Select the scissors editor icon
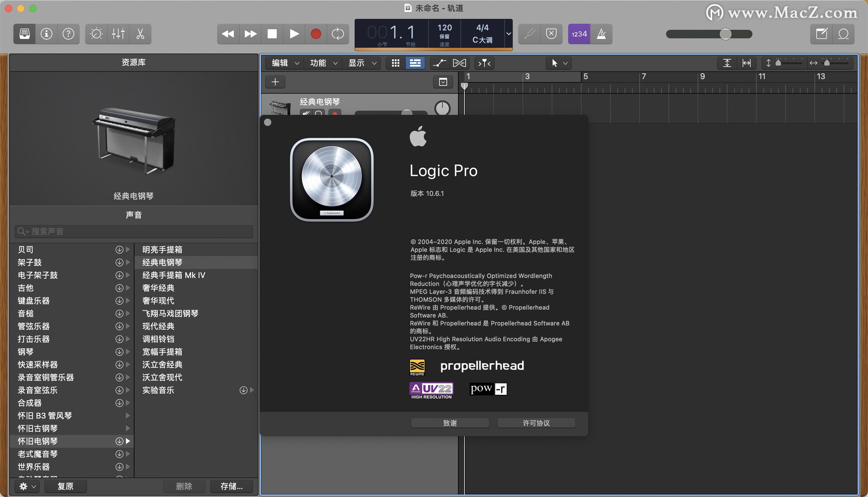Image resolution: width=868 pixels, height=497 pixels. tap(140, 34)
